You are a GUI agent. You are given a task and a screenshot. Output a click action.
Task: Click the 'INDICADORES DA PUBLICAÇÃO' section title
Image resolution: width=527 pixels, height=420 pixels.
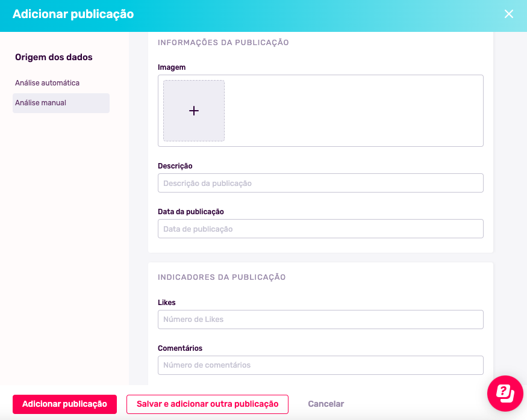pyautogui.click(x=222, y=277)
